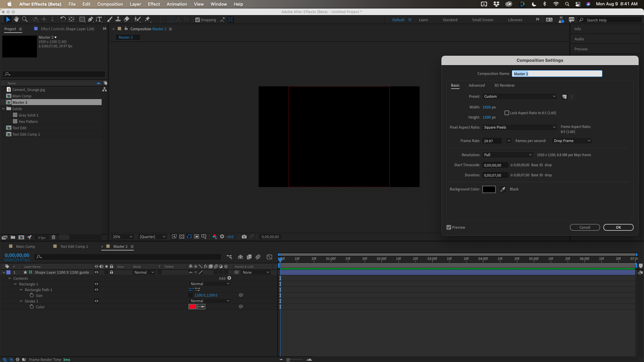Enable Lock Aspect Ratio to 8:5
The image size is (644, 362).
(506, 113)
